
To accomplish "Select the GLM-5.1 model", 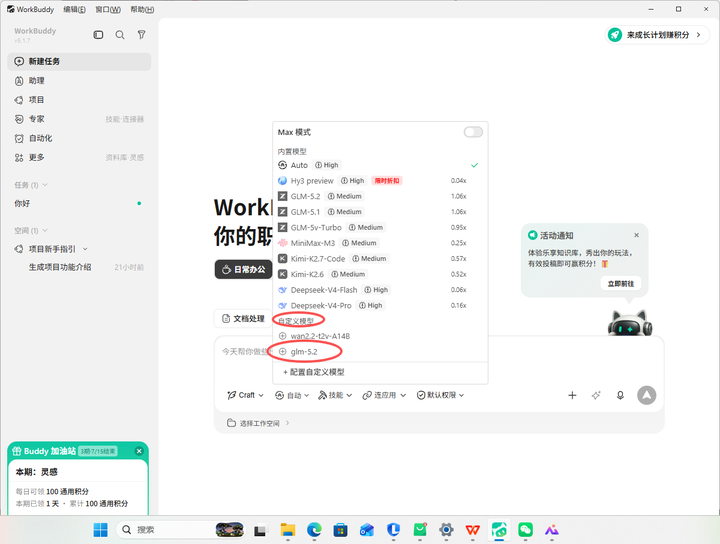I will pos(380,212).
